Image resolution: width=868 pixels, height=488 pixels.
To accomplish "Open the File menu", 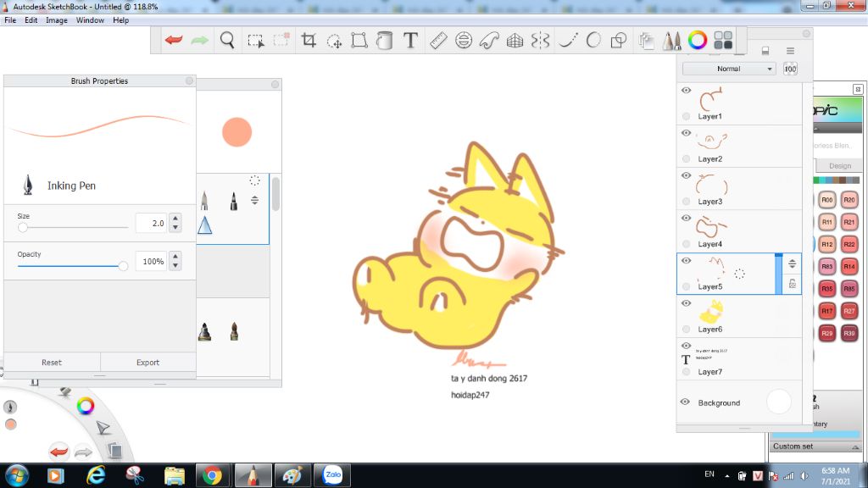I will coord(10,20).
